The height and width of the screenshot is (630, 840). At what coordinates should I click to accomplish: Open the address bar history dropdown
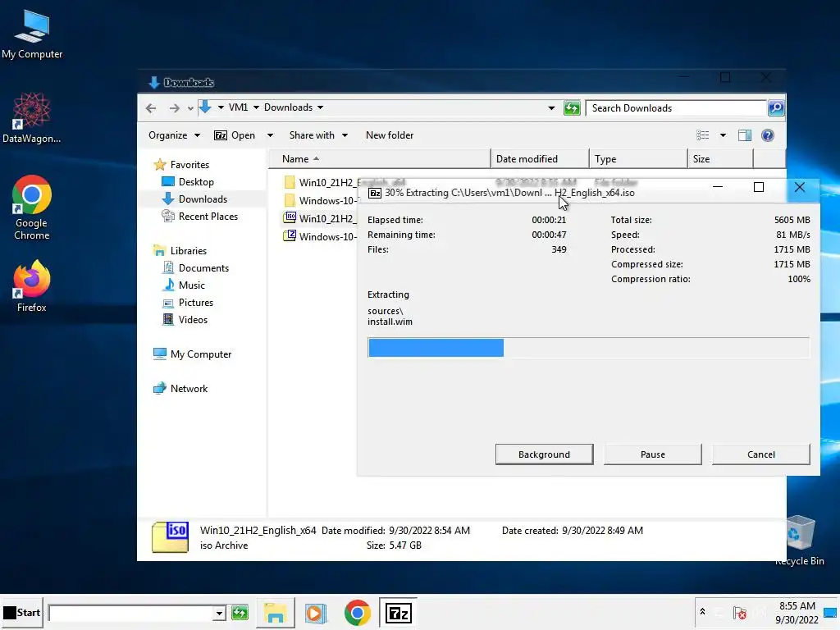[x=551, y=108]
